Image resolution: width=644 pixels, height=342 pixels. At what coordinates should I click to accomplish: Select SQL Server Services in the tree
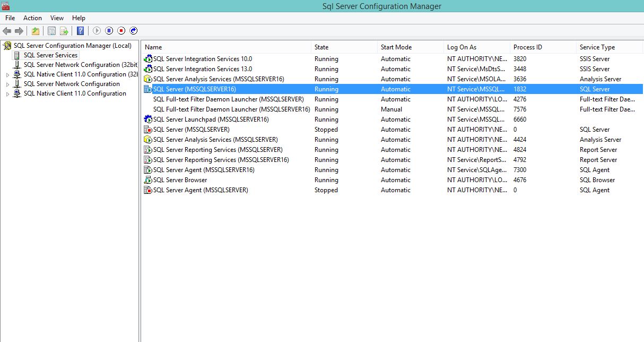point(50,55)
